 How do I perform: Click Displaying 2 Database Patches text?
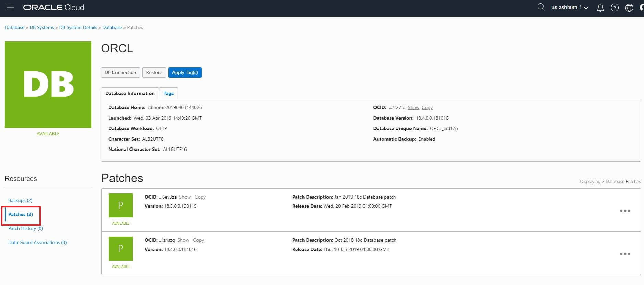[x=610, y=181]
